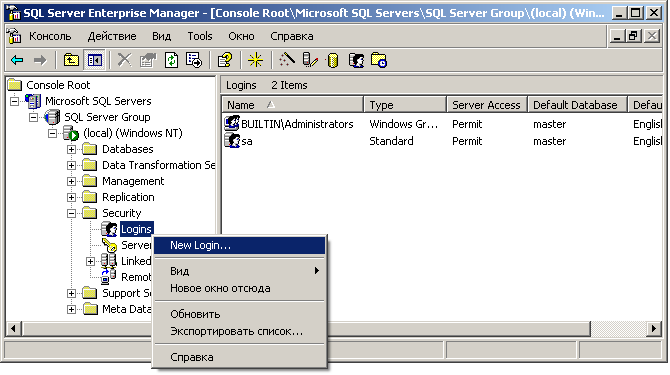The width and height of the screenshot is (670, 375).
Task: Expand the Replication folder
Action: [71, 197]
